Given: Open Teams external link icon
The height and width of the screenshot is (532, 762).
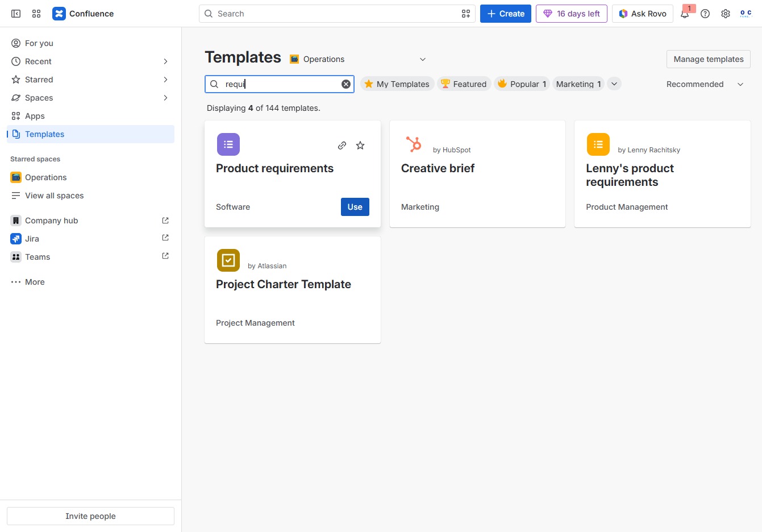Looking at the screenshot, I should [165, 256].
